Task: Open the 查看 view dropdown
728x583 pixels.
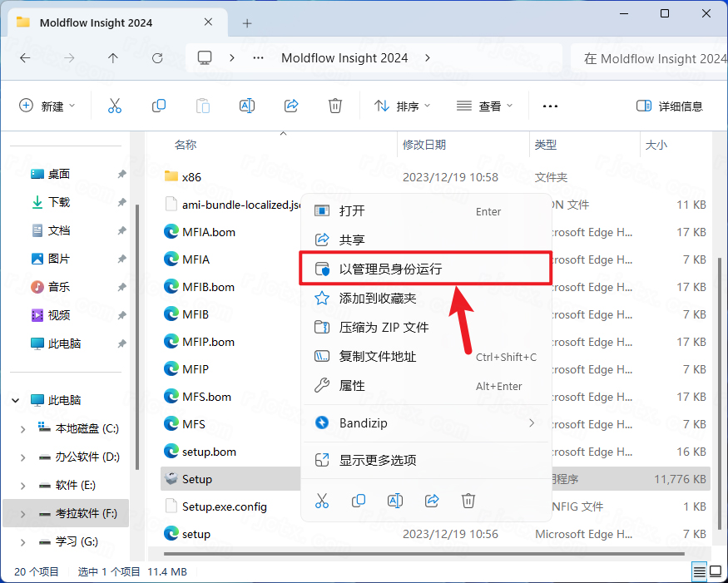Action: click(485, 106)
